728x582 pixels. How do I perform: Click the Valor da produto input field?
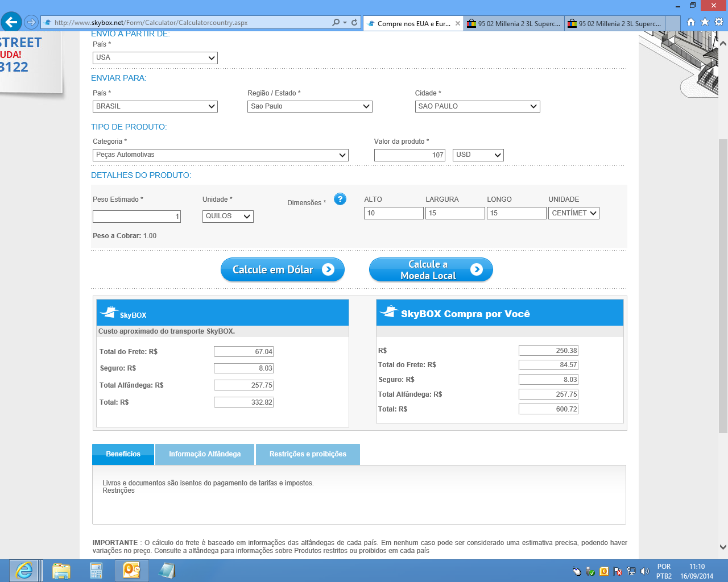point(409,155)
